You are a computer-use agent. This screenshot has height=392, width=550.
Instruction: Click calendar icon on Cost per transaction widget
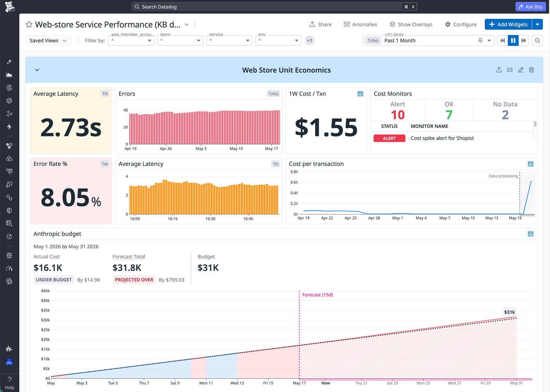pos(531,164)
